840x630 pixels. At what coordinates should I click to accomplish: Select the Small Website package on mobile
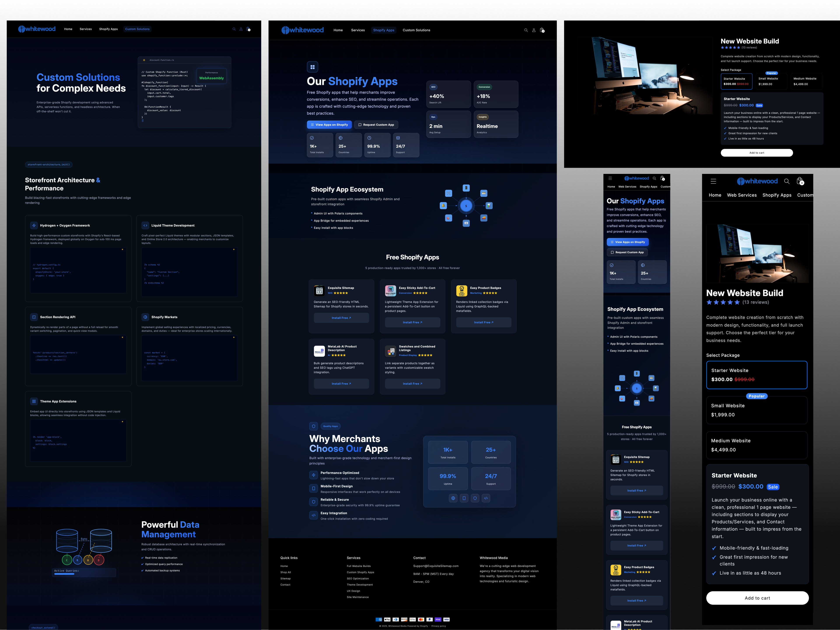pyautogui.click(x=756, y=410)
